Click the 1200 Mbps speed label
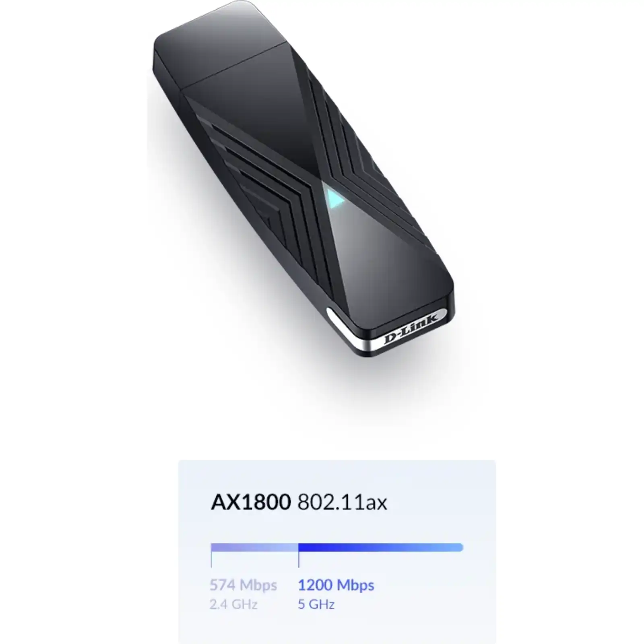 tap(336, 585)
